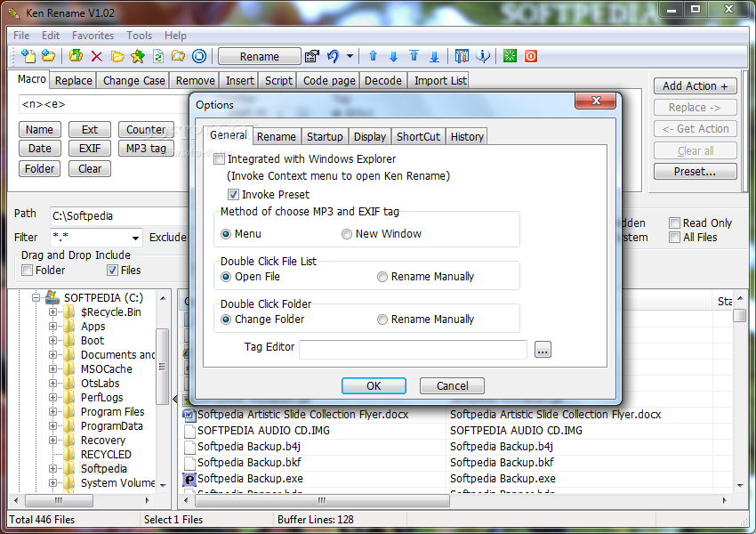Expand the Softpedia folder node
Image resolution: width=756 pixels, height=534 pixels.
click(x=52, y=468)
